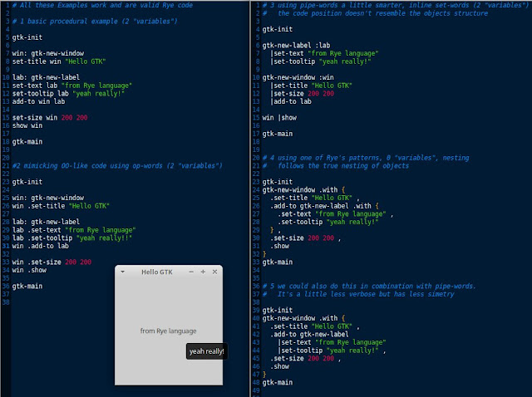Maximize the Hello GTK window with plus icon
Screen dimensions: 532x397
point(203,272)
